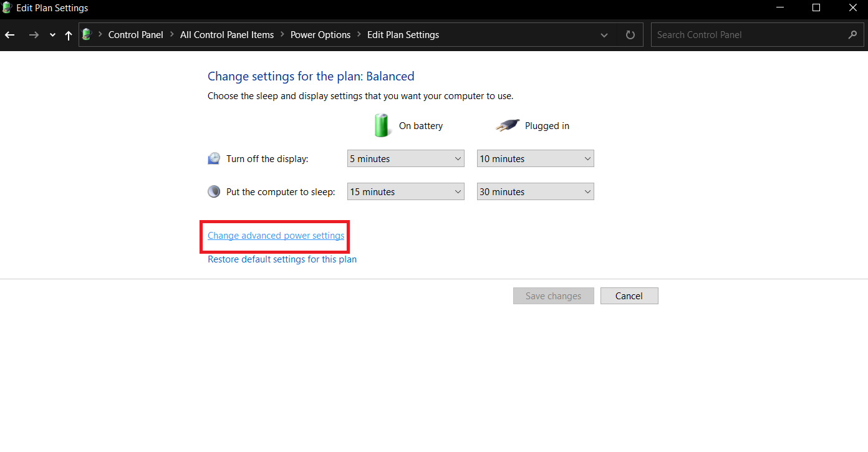Click the Save changes button
This screenshot has width=868, height=452.
[553, 296]
